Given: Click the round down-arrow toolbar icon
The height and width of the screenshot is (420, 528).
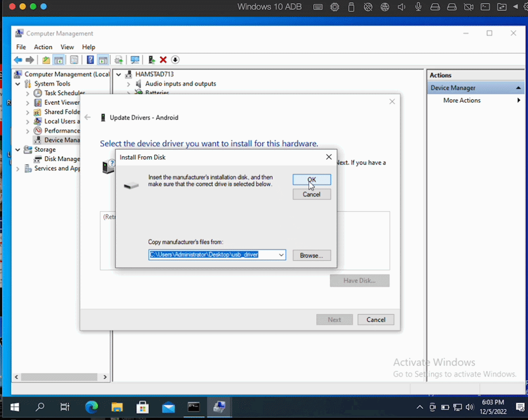Looking at the screenshot, I should tap(175, 60).
